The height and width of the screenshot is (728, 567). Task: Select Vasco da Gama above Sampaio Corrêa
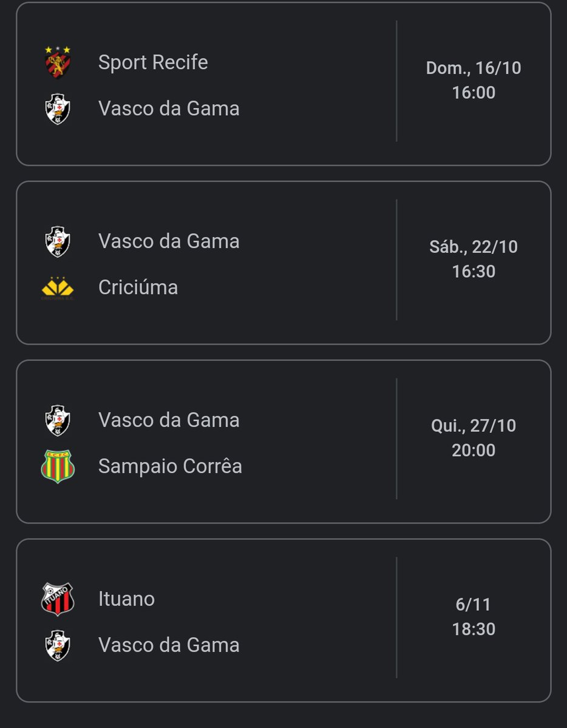click(x=169, y=420)
